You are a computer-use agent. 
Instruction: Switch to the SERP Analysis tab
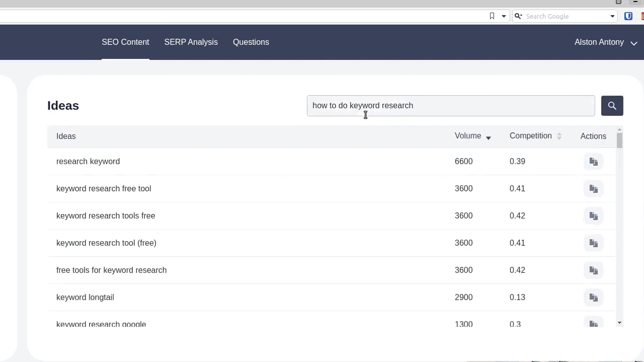coord(191,42)
